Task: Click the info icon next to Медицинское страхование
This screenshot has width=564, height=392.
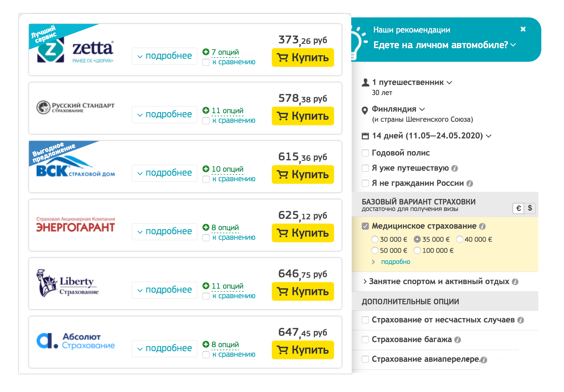Action: (482, 226)
